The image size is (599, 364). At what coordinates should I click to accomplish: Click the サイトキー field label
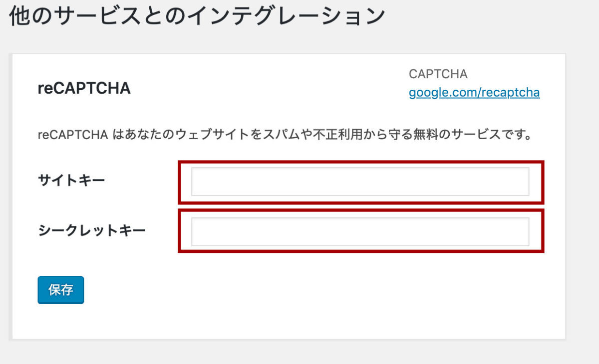coord(71,180)
